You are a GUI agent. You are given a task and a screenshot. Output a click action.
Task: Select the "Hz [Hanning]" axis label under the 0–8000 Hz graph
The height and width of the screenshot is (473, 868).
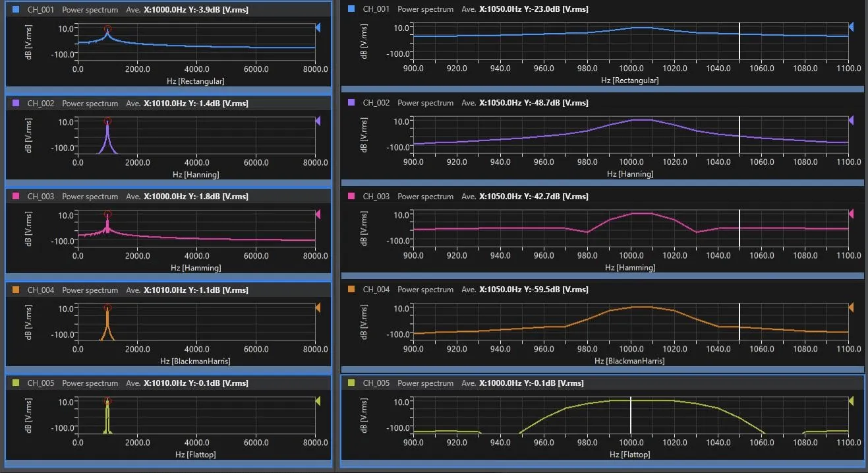coord(196,175)
